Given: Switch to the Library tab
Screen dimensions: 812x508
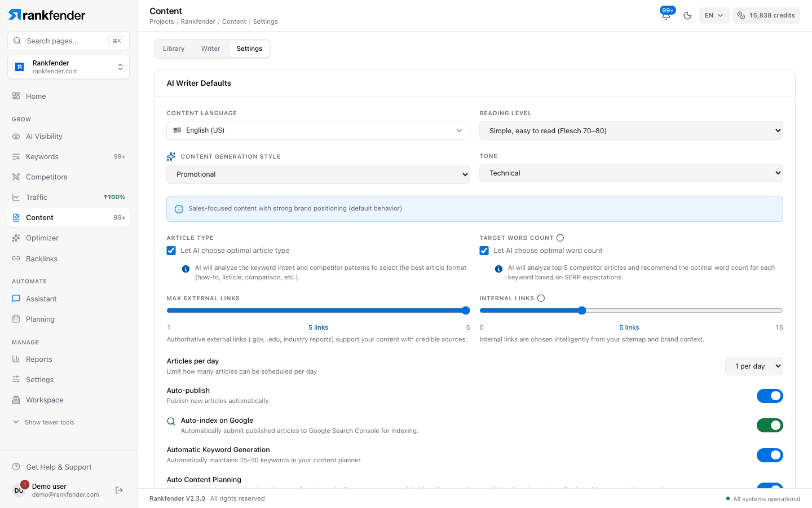Looking at the screenshot, I should tap(174, 49).
